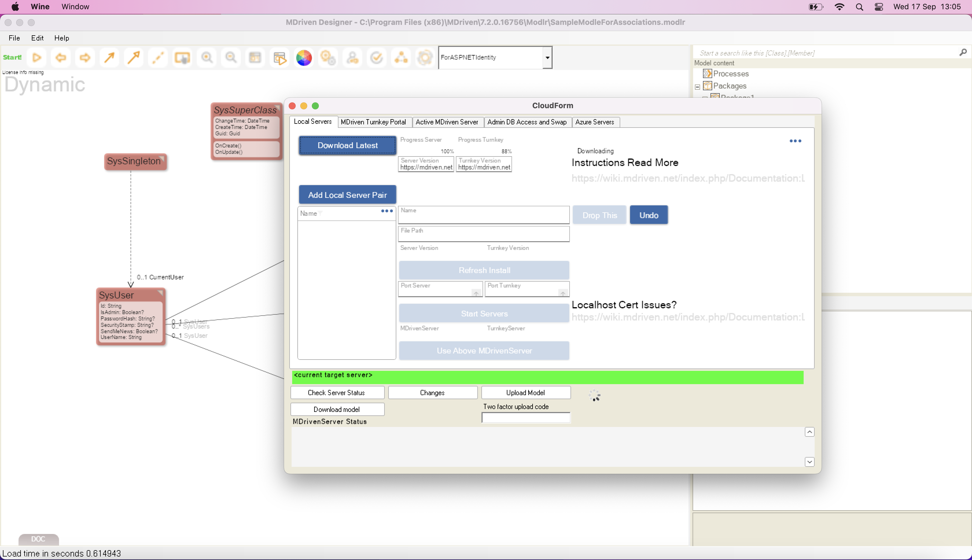The height and width of the screenshot is (560, 972).
Task: Open the Azure Servers tab
Action: (x=594, y=122)
